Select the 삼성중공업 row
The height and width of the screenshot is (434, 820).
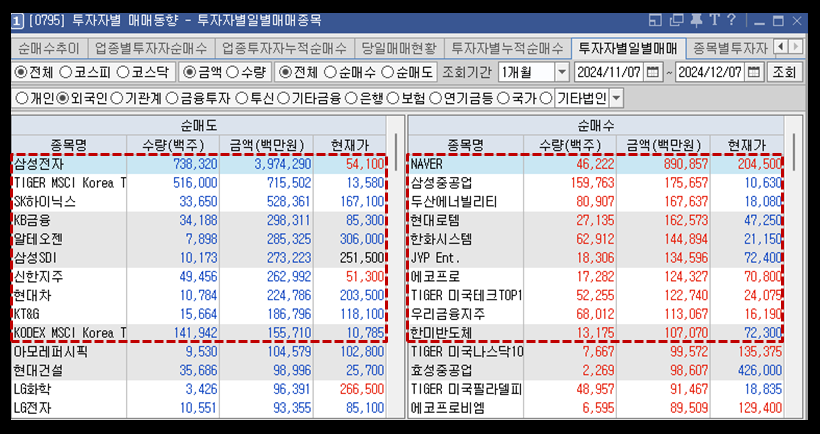(596, 183)
